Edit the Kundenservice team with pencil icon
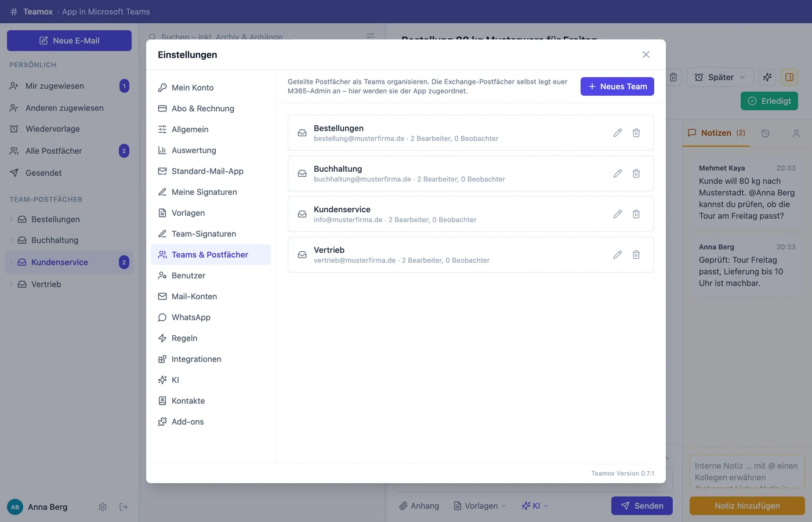The width and height of the screenshot is (812, 522). click(x=618, y=214)
